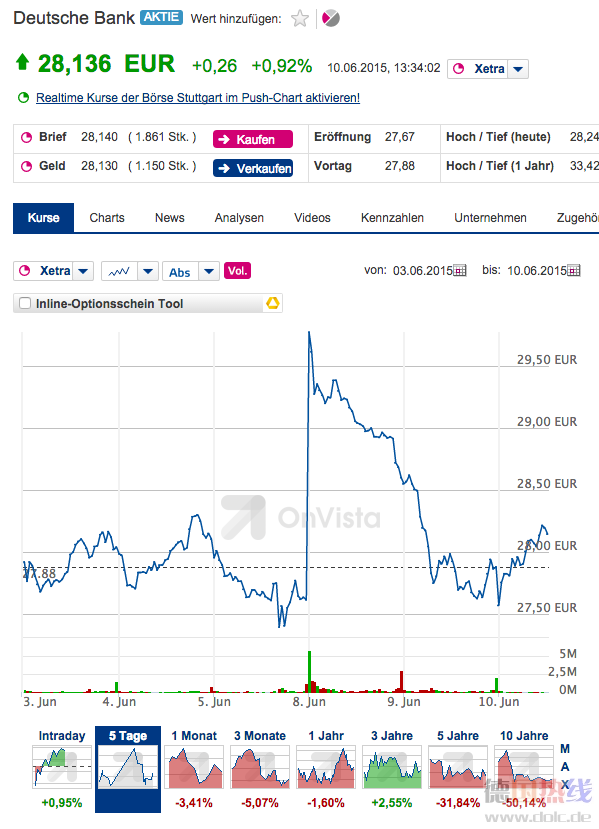The width and height of the screenshot is (599, 829).
Task: Click the Brief row clock icon
Action: pos(26,137)
